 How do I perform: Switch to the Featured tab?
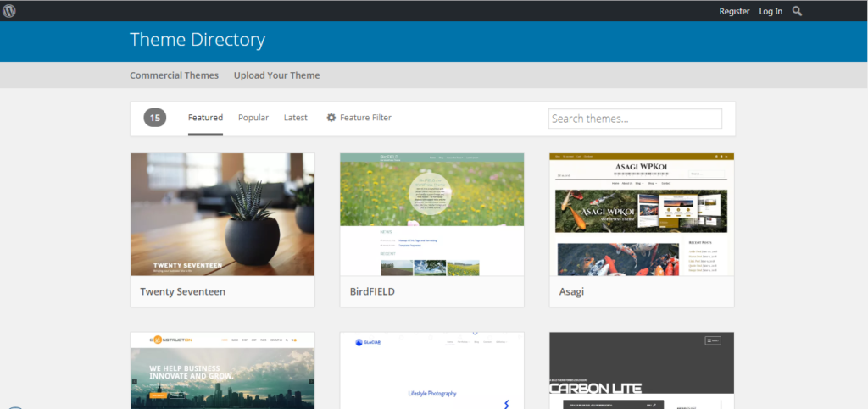(205, 118)
